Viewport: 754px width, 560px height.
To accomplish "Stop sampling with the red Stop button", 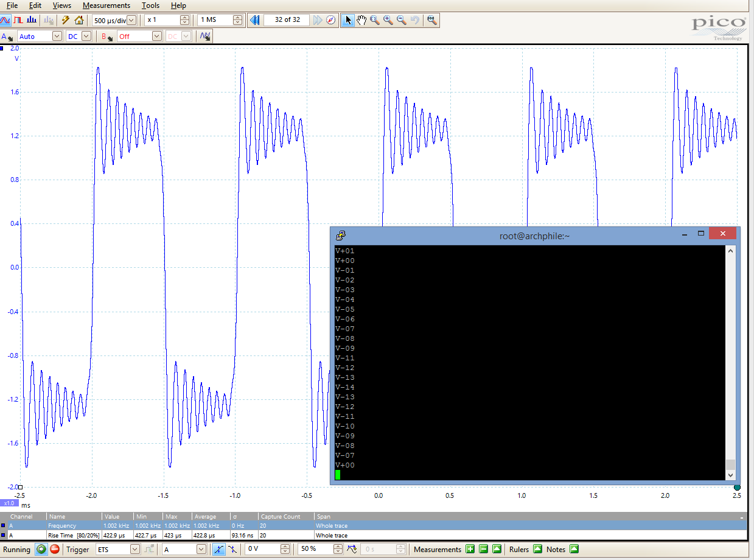I will tap(54, 549).
